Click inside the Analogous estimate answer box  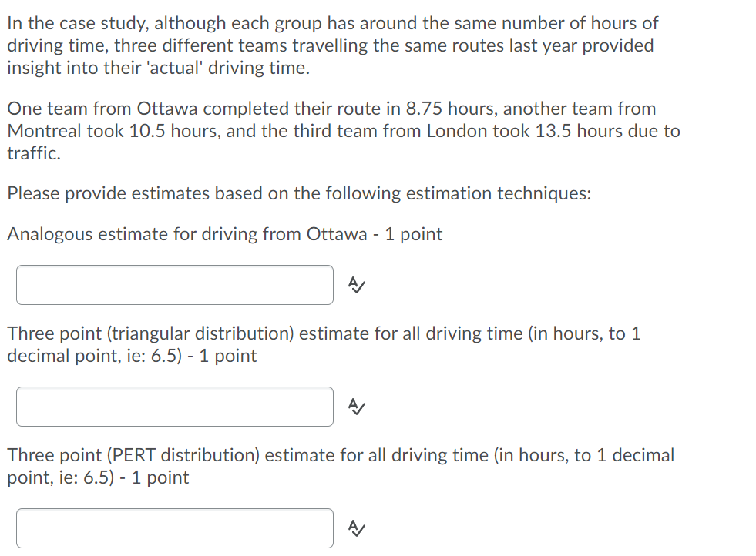pyautogui.click(x=173, y=285)
